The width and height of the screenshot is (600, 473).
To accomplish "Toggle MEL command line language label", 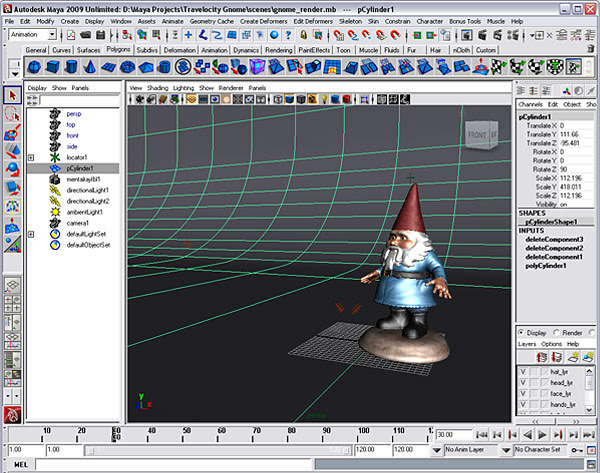I will tap(21, 465).
